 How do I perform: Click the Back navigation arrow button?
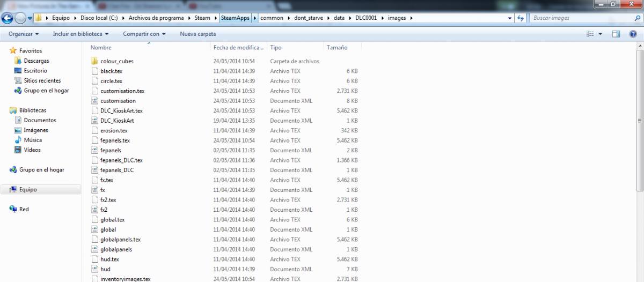point(8,18)
